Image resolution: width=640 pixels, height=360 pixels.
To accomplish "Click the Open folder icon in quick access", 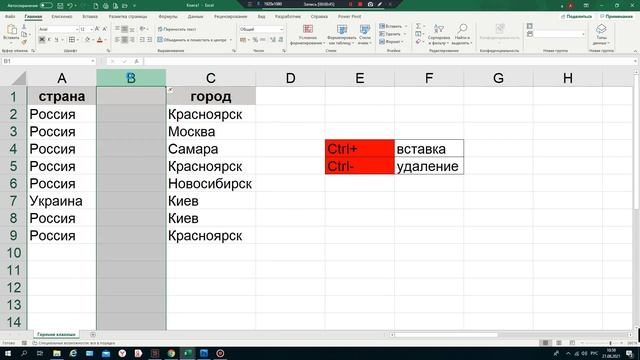I will [124, 6].
